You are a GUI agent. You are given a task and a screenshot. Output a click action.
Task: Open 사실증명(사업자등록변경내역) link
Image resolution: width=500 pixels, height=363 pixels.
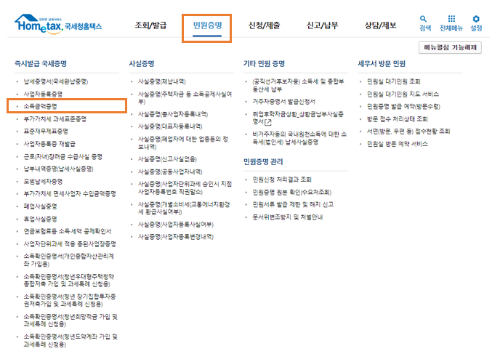pyautogui.click(x=176, y=237)
